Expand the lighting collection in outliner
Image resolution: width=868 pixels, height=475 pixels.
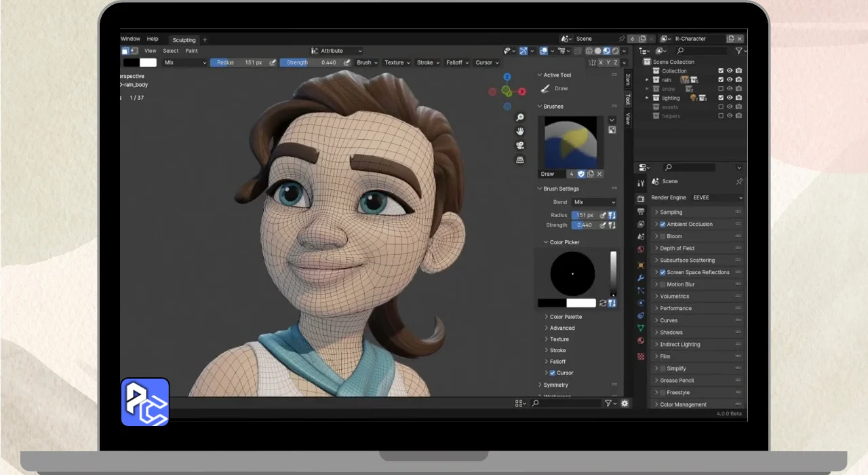[x=647, y=98]
